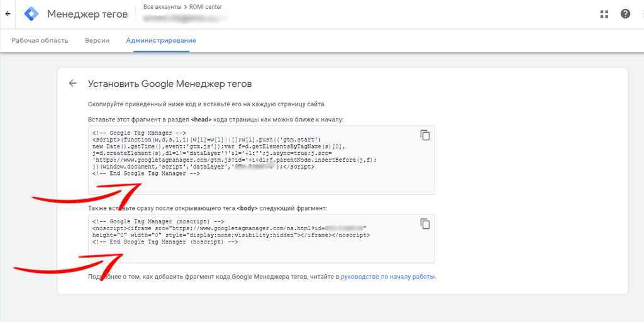644x322 pixels.
Task: Click inside the head script code box
Action: coord(252,184)
